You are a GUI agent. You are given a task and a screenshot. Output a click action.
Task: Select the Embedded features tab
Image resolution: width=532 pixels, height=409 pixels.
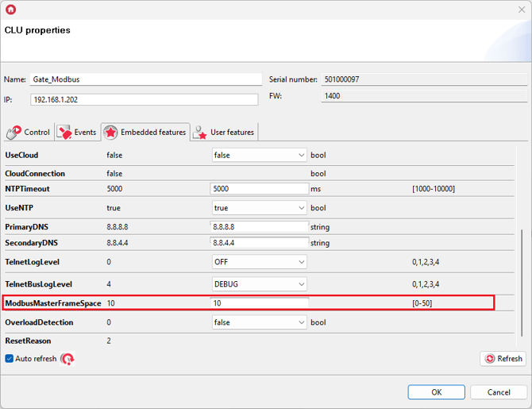click(x=145, y=133)
